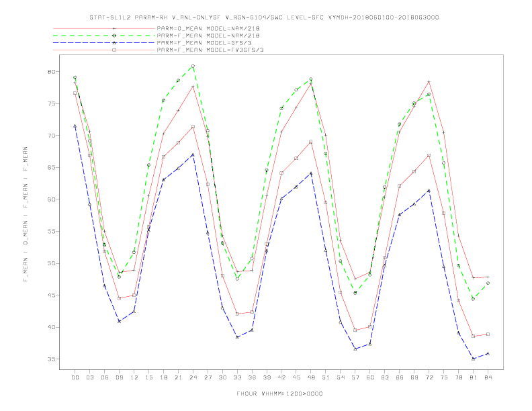Click x-axis forecast hour label 81
The height and width of the screenshot is (411, 532).
pyautogui.click(x=474, y=377)
